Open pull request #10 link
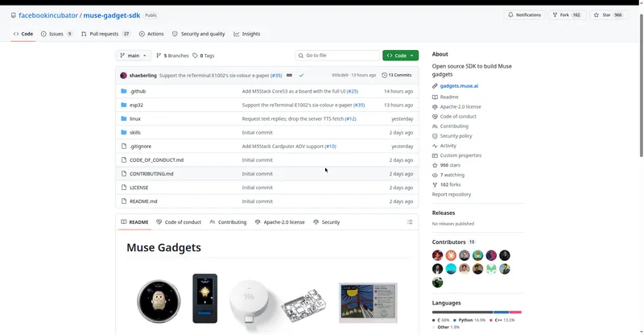The image size is (644, 335). 330,147
